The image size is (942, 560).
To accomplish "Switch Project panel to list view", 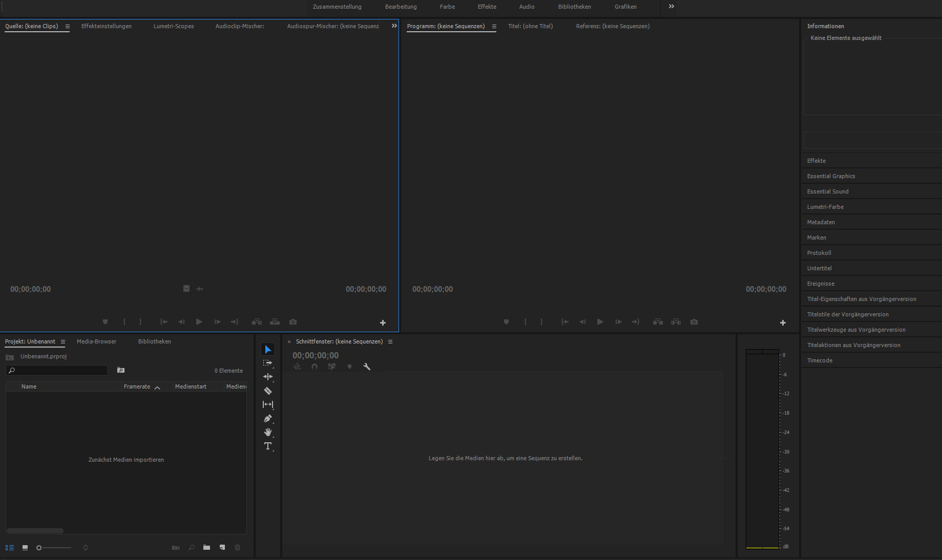I will point(10,548).
